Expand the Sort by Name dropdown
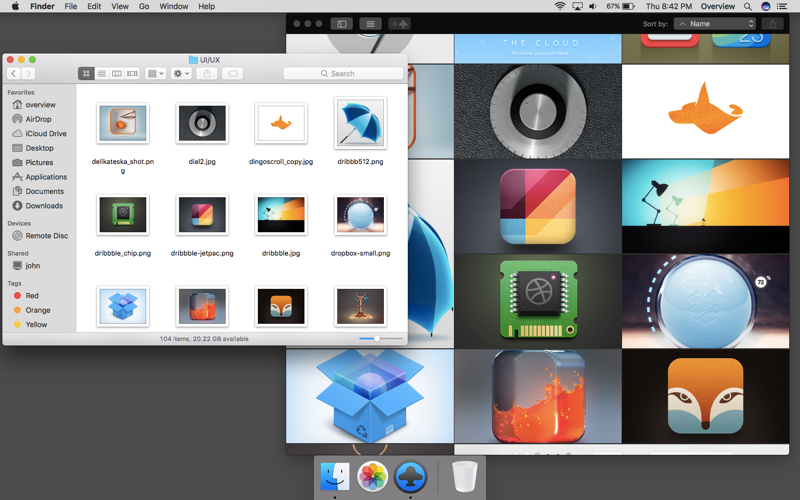The width and height of the screenshot is (800, 500). 715,23
